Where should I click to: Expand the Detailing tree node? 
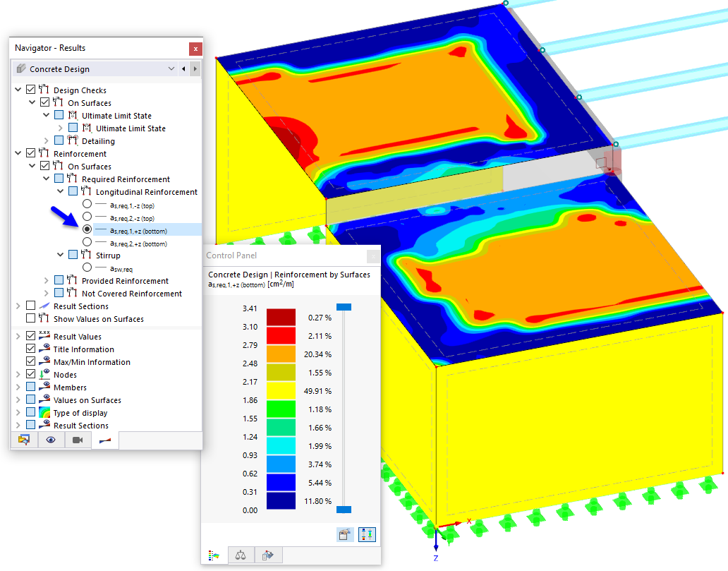(x=47, y=140)
